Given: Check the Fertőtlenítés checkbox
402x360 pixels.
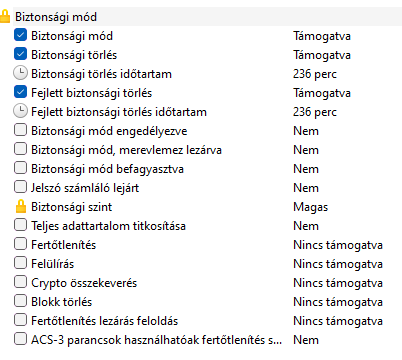Looking at the screenshot, I should point(20,244).
